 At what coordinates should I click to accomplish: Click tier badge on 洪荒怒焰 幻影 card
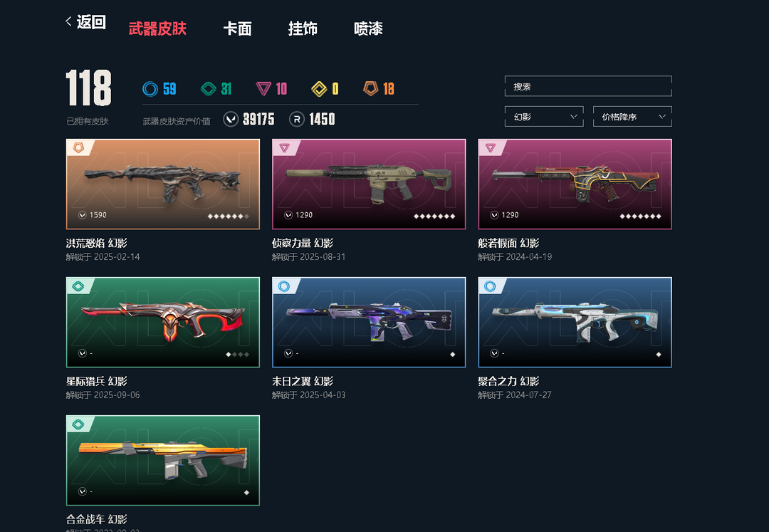tap(78, 147)
